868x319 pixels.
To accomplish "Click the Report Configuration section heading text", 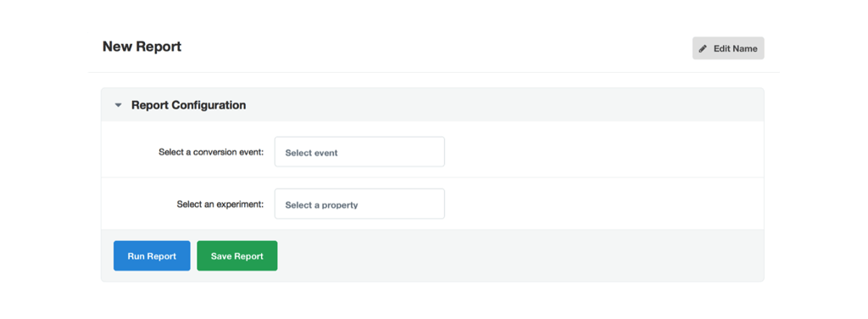I will click(189, 104).
